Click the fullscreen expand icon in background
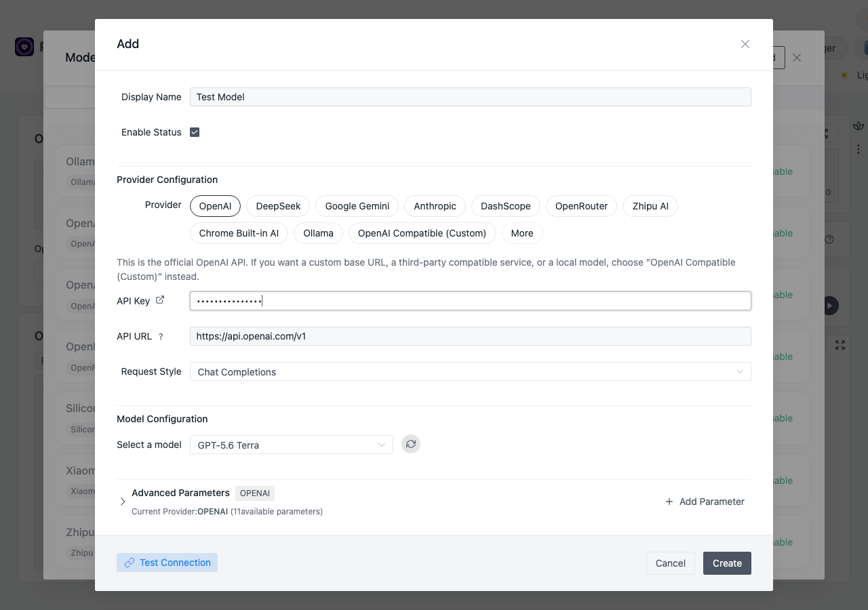868x610 pixels. pos(840,345)
